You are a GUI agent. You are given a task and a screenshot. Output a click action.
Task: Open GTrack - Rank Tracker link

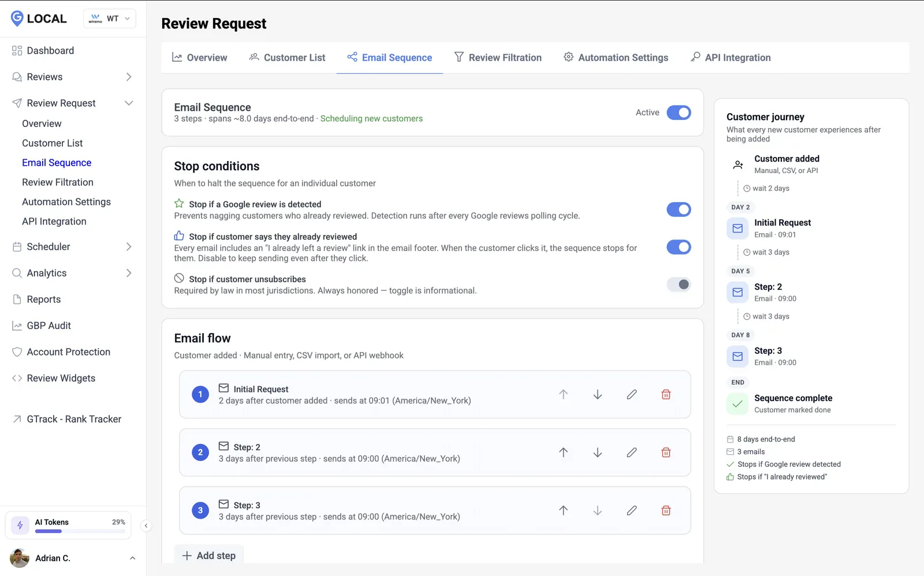click(x=73, y=419)
